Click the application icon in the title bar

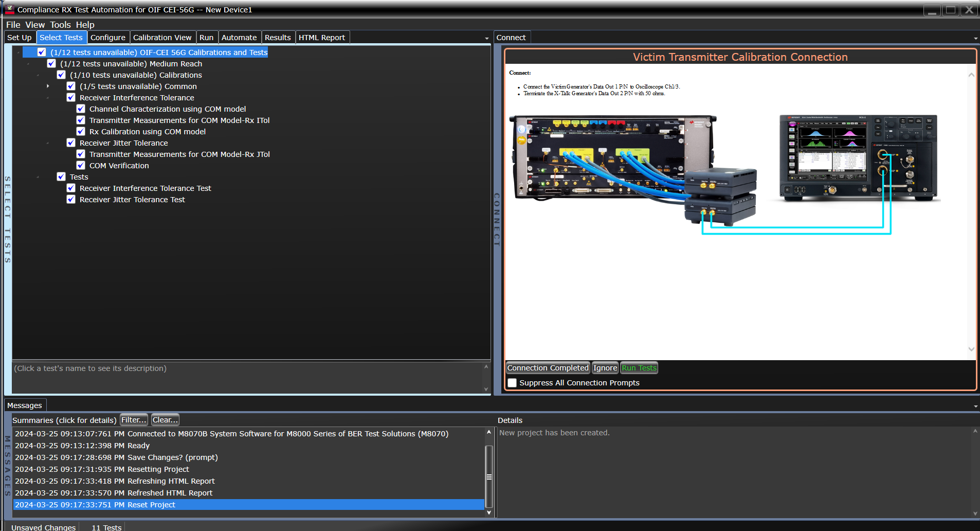(10, 9)
